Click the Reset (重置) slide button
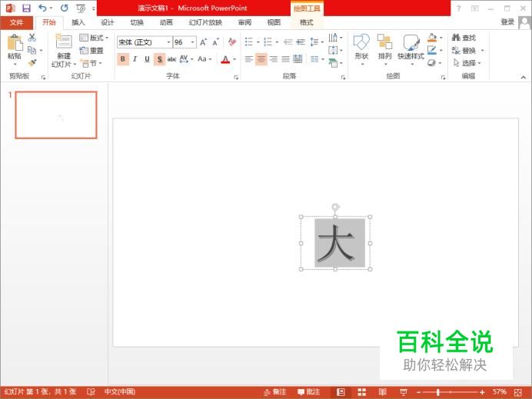Image resolution: width=532 pixels, height=399 pixels. click(91, 50)
